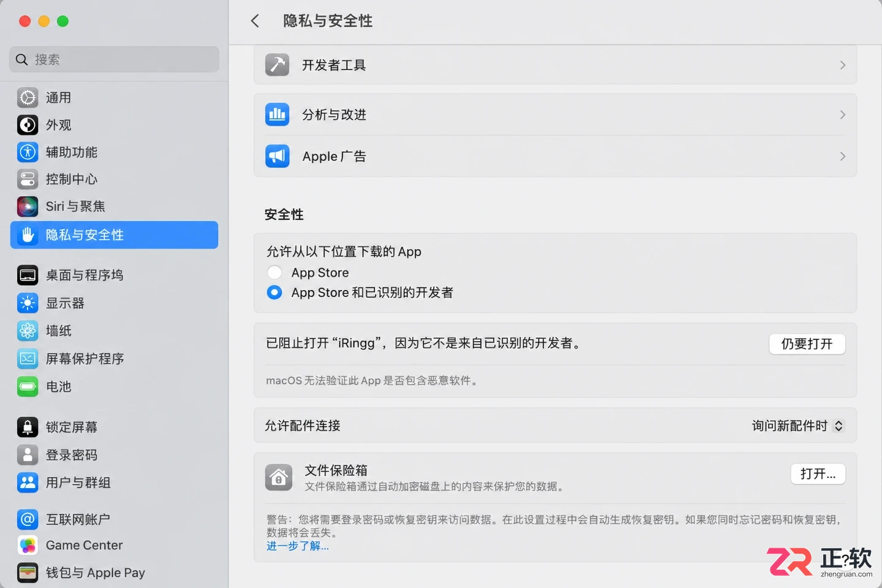The height and width of the screenshot is (588, 882).
Task: Click the FileVault 打开... button
Action: [x=818, y=473]
